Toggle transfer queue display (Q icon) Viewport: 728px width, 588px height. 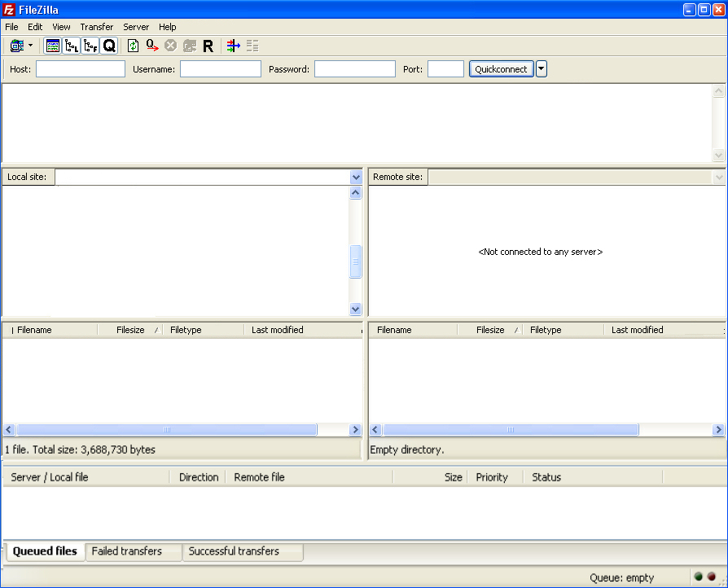click(109, 46)
